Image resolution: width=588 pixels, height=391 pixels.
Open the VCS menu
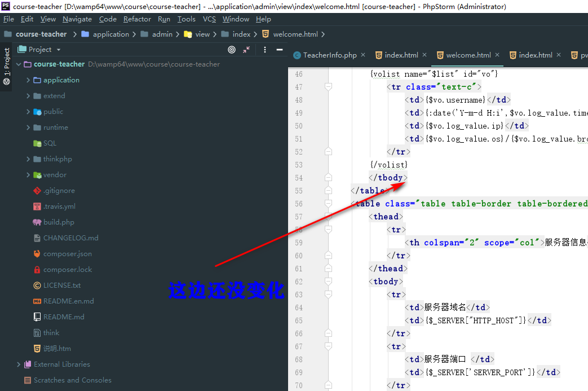click(x=209, y=19)
